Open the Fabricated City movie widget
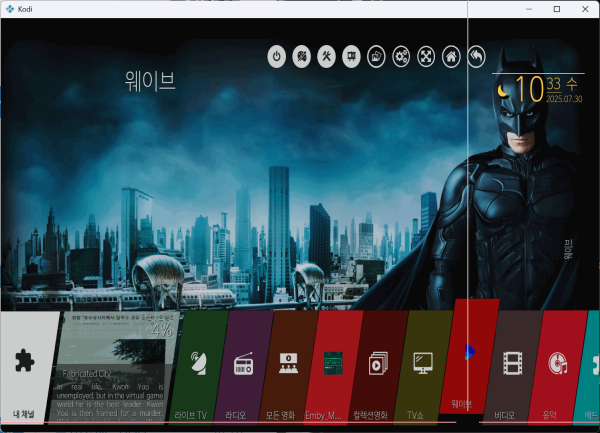This screenshot has height=433, width=600. coord(113,366)
